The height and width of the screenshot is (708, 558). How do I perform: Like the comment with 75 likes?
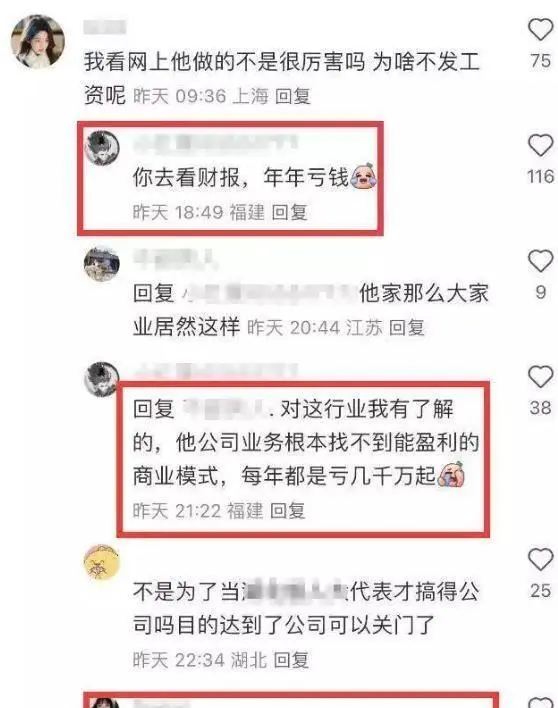tap(540, 29)
